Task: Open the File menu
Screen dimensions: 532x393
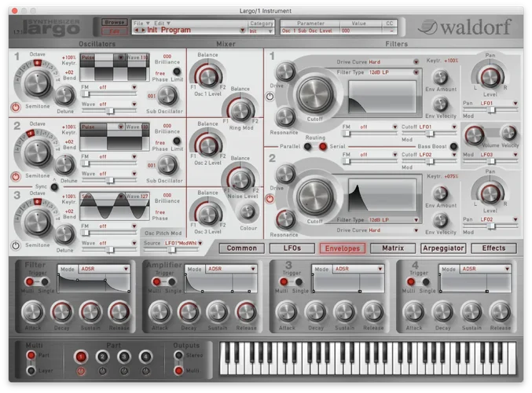Action: tap(141, 24)
